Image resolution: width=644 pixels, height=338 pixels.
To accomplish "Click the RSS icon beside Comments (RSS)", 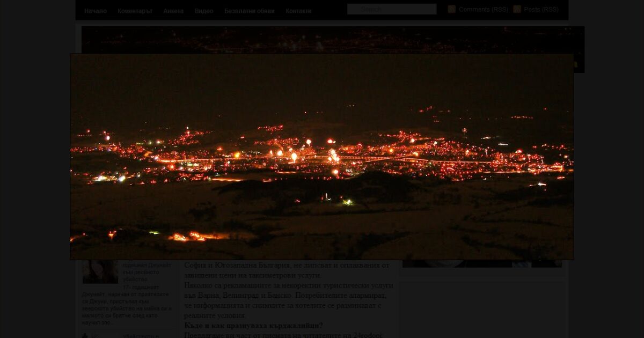I will [x=452, y=9].
